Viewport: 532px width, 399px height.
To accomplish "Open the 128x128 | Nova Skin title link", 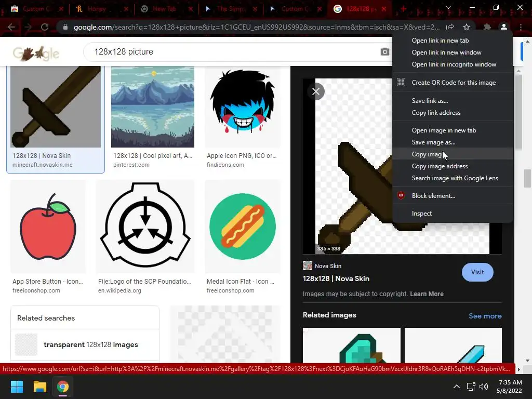I will pos(336,278).
